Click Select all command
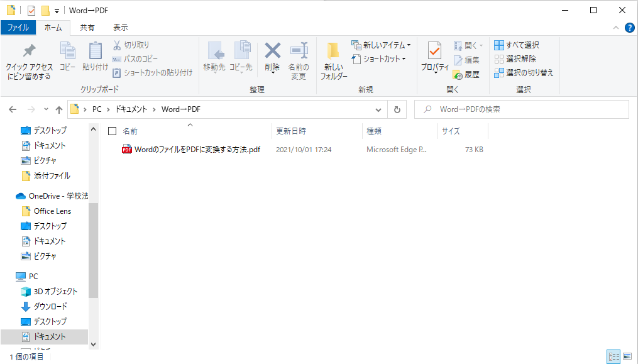 click(x=517, y=45)
